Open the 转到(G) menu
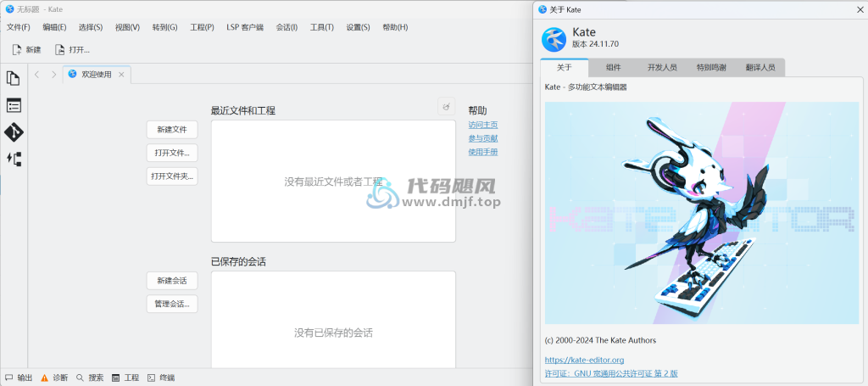868x386 pixels. [x=164, y=27]
